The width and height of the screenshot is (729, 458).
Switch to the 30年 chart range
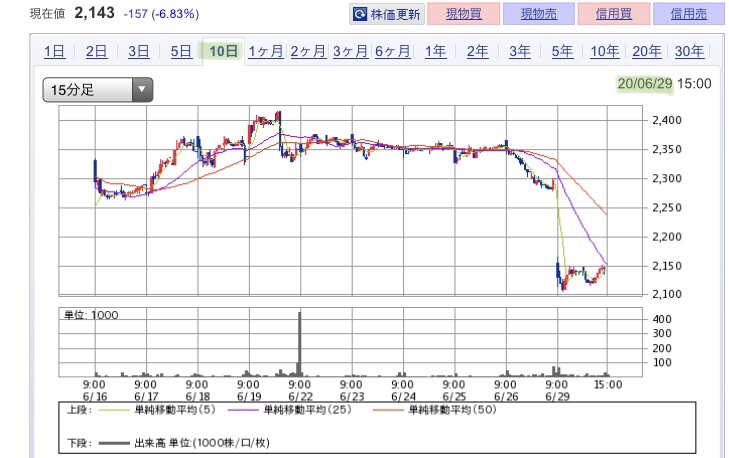689,51
